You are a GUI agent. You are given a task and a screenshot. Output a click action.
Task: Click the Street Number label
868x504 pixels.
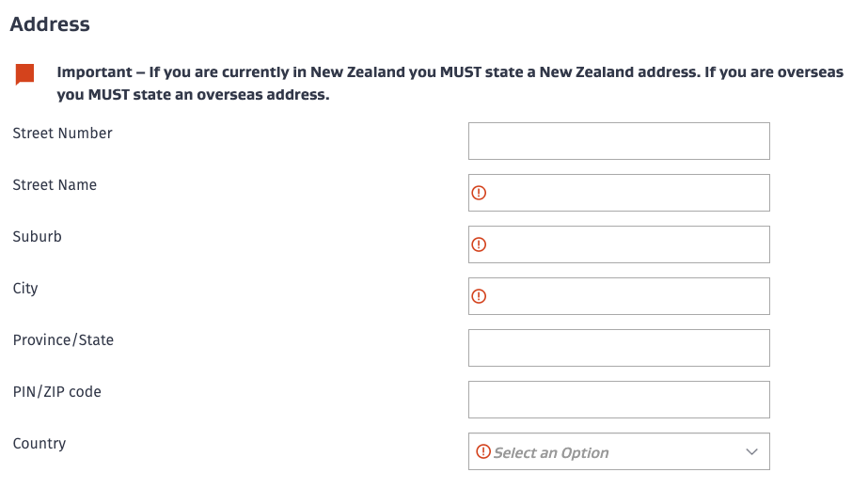coord(62,134)
